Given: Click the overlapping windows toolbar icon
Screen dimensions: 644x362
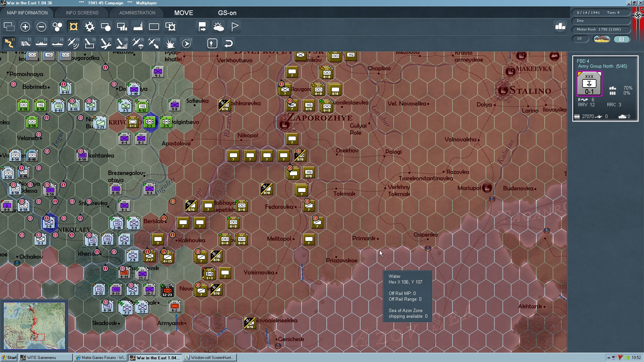Looking at the screenshot, I should point(9,26).
